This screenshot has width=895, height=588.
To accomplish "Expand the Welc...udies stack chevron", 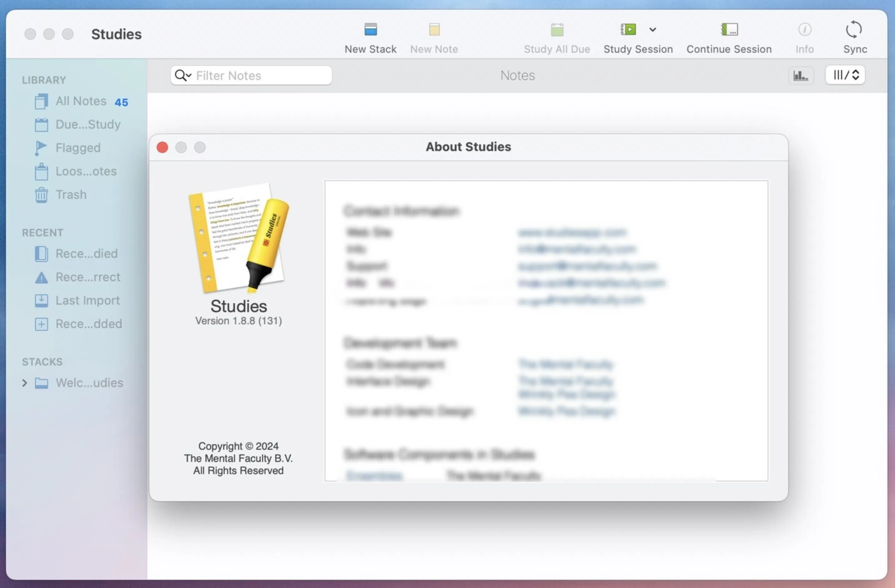I will 24,383.
